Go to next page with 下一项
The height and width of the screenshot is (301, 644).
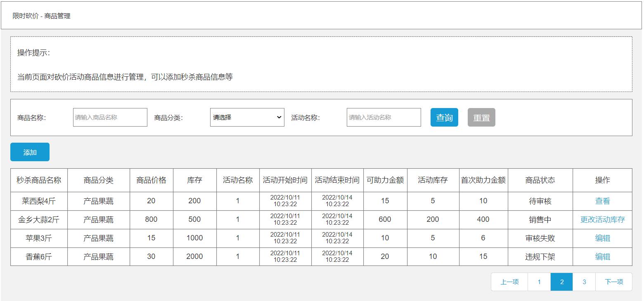614,282
